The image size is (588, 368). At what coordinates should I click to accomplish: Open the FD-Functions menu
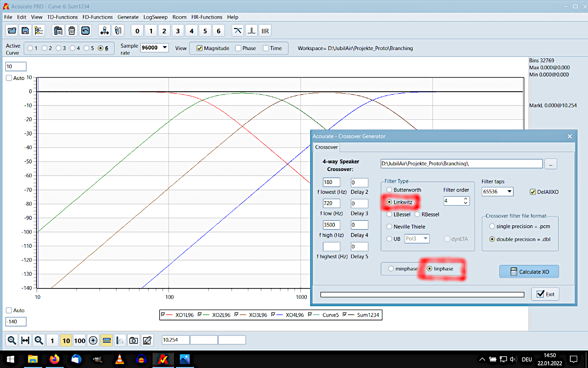(x=98, y=17)
